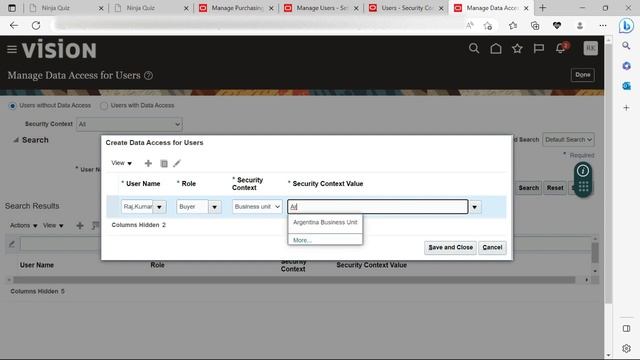This screenshot has width=640, height=360.
Task: Go to the Home icon in header
Action: pos(496,49)
